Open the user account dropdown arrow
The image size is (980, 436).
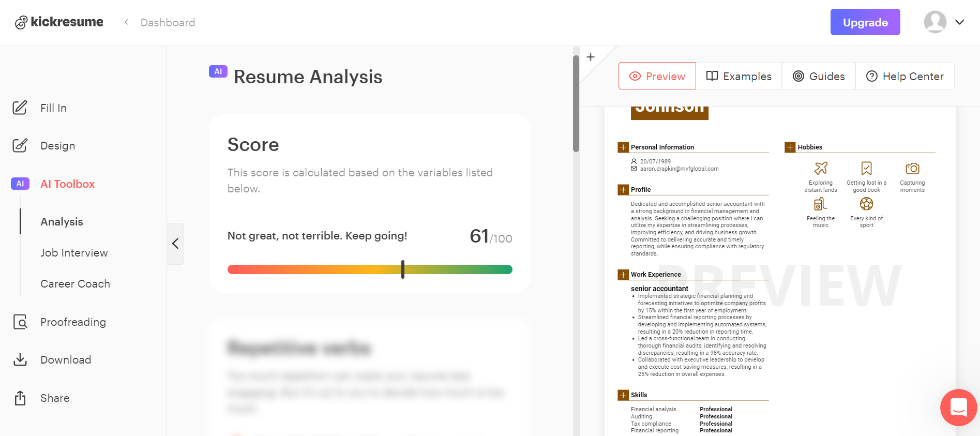[x=959, y=22]
